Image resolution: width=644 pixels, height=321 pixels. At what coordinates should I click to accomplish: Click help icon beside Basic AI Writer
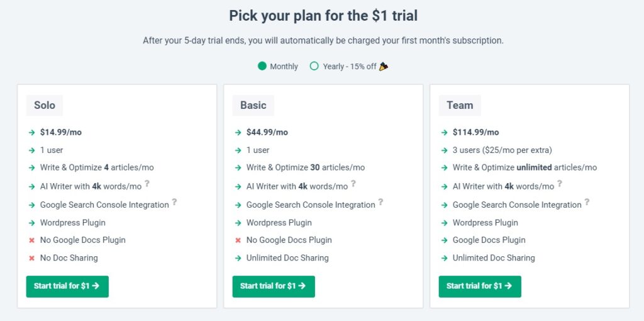[353, 184]
